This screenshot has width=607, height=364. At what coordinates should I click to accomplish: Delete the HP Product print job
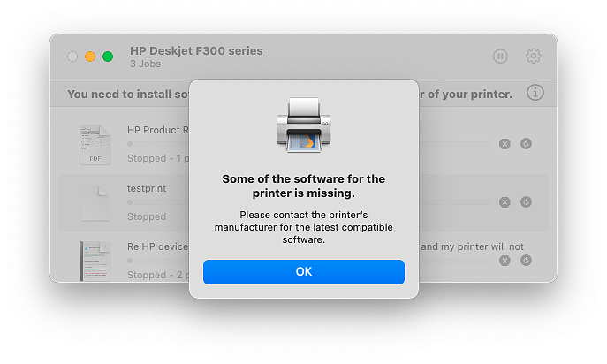click(x=505, y=144)
